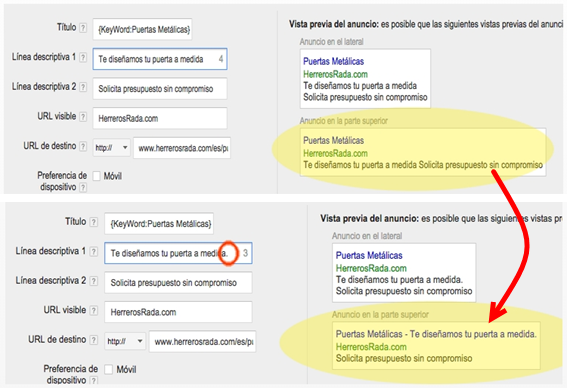Image resolution: width=567 pixels, height=388 pixels.
Task: Click upper 'Vista previa del anuncio' heading
Action: [x=333, y=24]
